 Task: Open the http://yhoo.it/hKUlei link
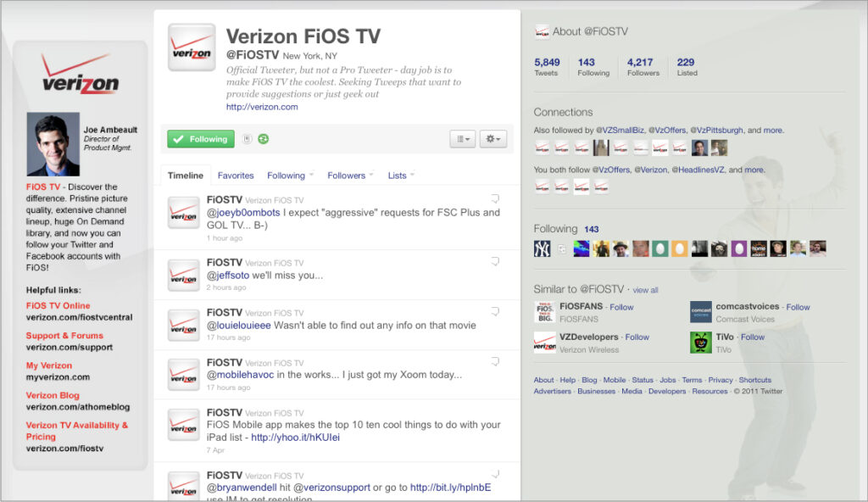296,438
